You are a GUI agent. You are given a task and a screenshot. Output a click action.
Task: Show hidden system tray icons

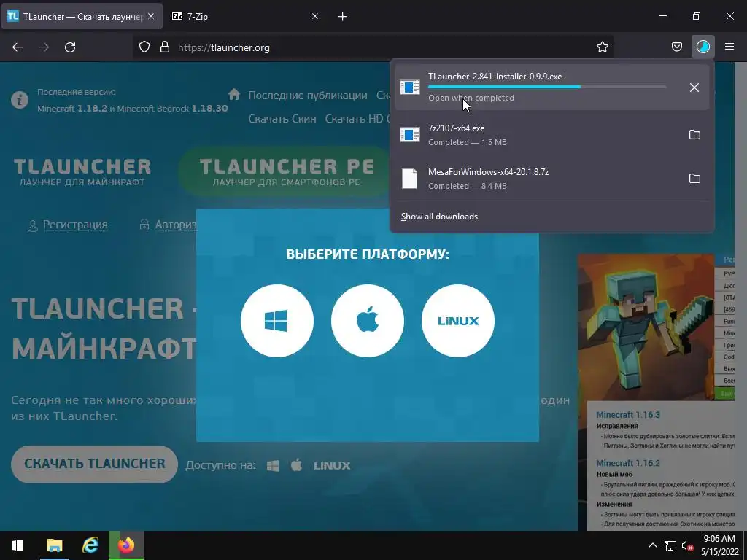[653, 545]
